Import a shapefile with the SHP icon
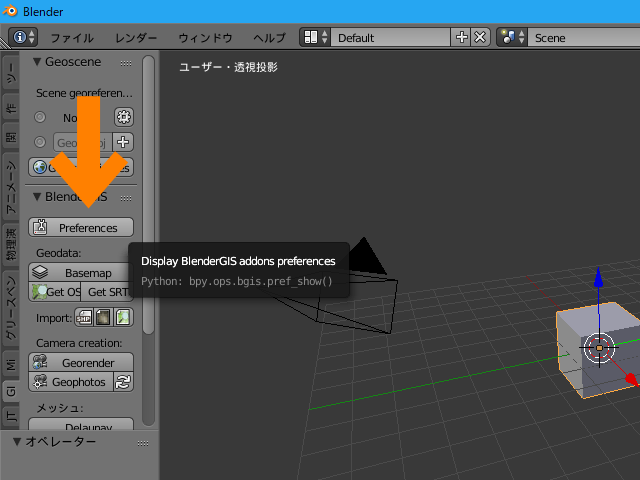Viewport: 640px width, 480px height. 84,318
